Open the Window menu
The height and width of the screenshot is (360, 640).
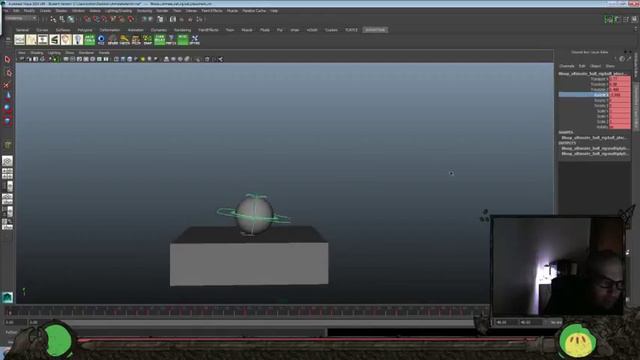click(78, 11)
